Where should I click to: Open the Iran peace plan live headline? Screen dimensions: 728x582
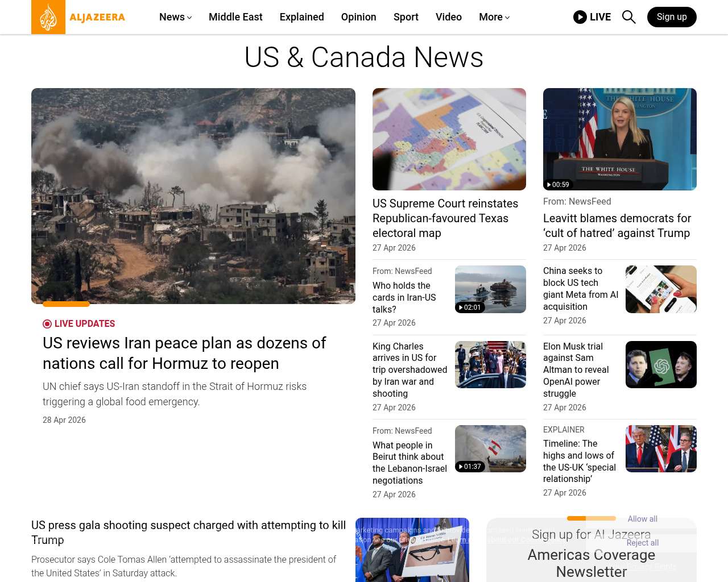coord(184,353)
